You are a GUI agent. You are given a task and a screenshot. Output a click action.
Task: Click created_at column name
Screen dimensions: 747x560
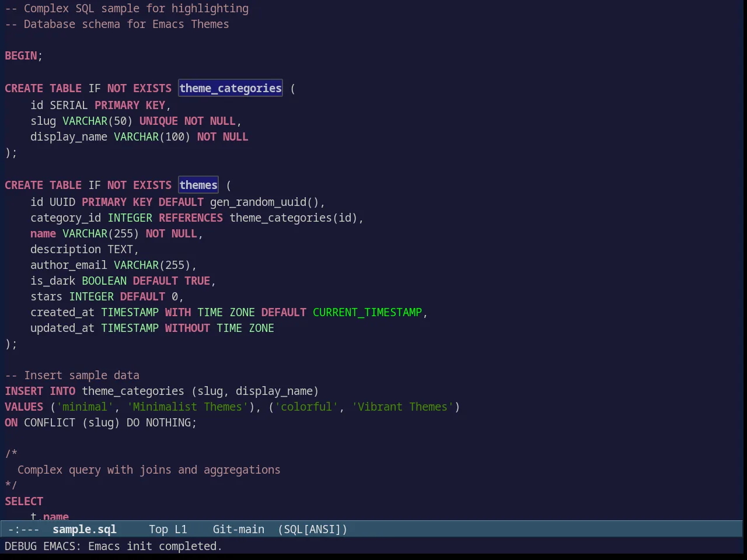[62, 312]
